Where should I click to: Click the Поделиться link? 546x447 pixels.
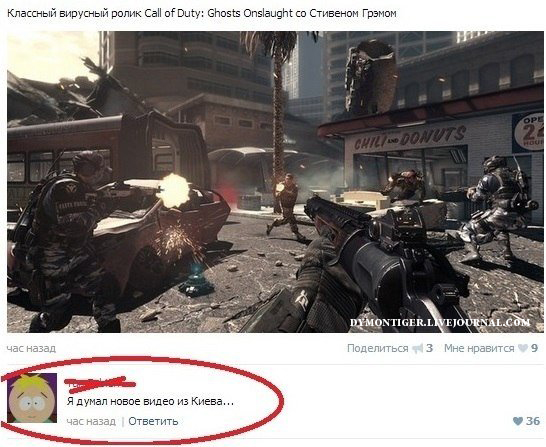click(x=377, y=348)
